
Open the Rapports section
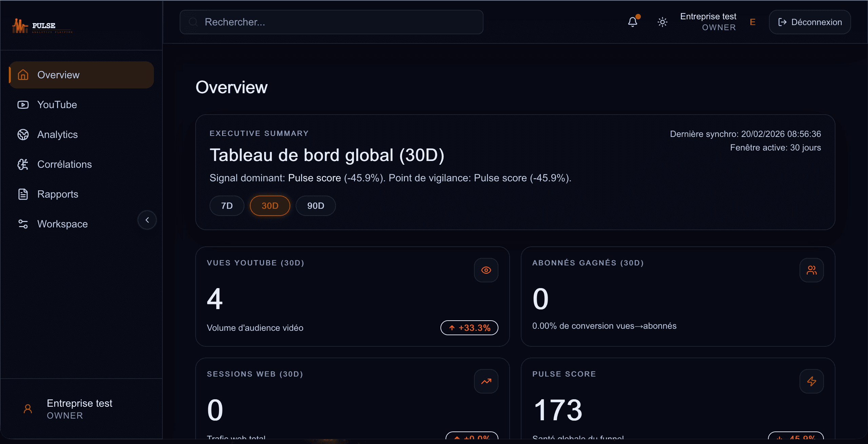click(58, 194)
